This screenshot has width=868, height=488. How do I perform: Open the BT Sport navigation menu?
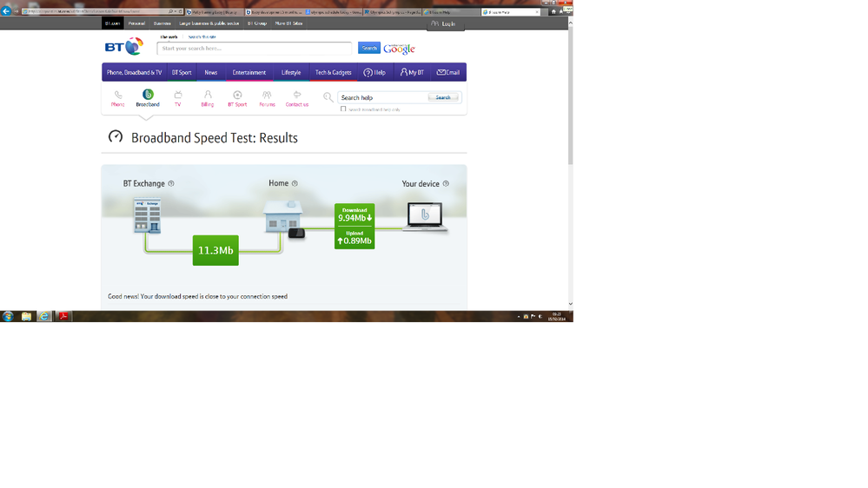coord(182,72)
